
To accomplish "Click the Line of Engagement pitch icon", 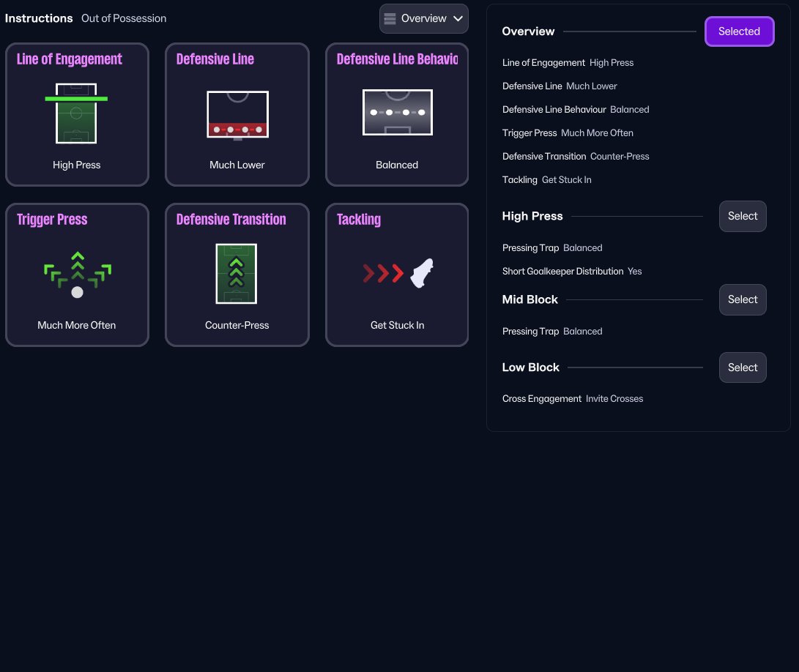I will pyautogui.click(x=76, y=113).
